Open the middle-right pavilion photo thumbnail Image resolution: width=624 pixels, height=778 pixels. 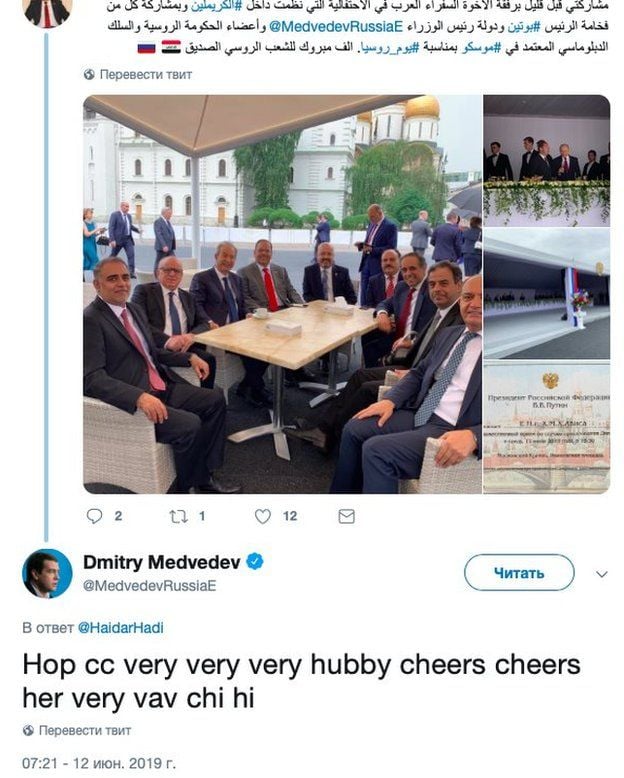pyautogui.click(x=546, y=293)
